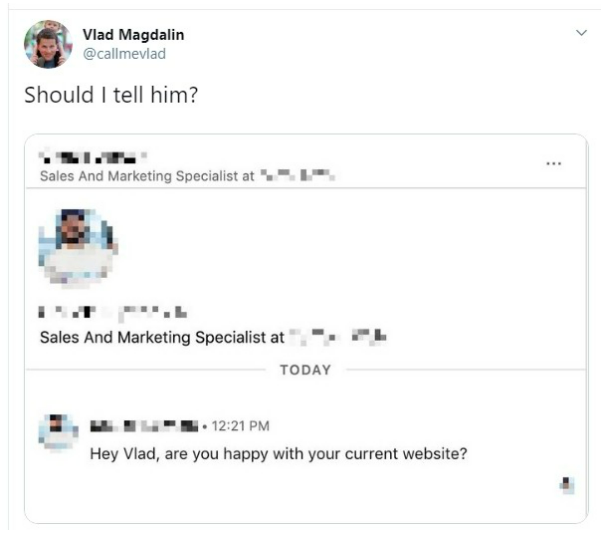Click the 'Hey Vlad, are you happy' message
Image resolution: width=603 pixels, height=537 pixels.
point(278,454)
